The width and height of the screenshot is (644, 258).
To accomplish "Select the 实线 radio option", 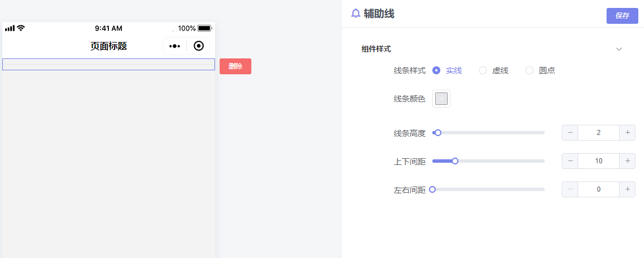I will pos(447,70).
